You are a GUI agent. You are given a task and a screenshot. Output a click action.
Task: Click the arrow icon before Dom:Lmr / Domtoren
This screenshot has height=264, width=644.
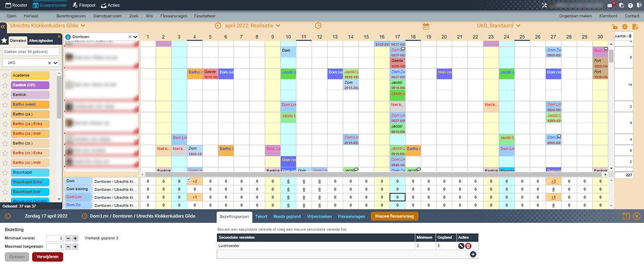(x=85, y=216)
